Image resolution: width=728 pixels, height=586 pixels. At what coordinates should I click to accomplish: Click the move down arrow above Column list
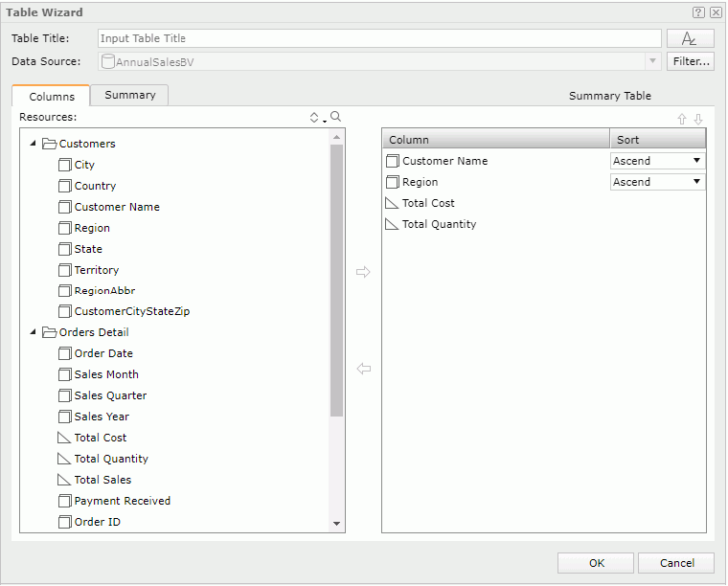tap(698, 120)
